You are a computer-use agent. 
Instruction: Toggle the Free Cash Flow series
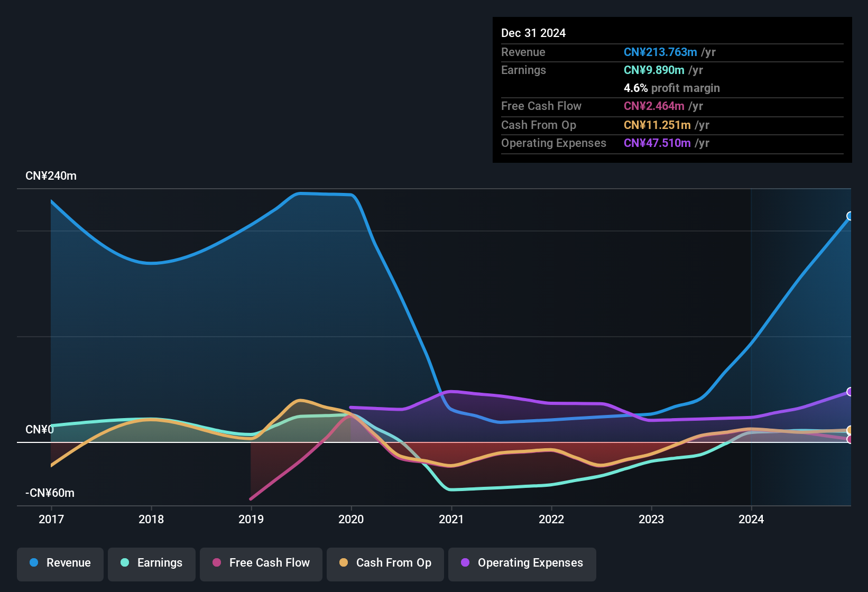click(261, 563)
